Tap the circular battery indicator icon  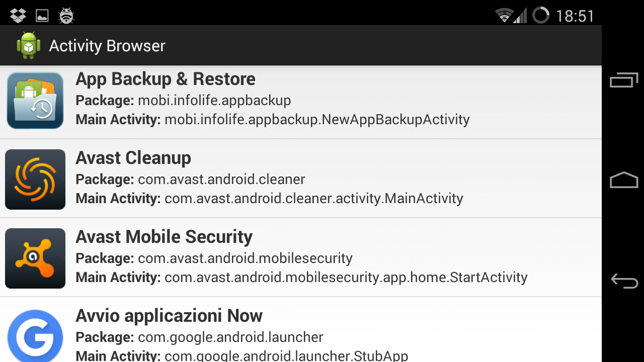pos(541,15)
